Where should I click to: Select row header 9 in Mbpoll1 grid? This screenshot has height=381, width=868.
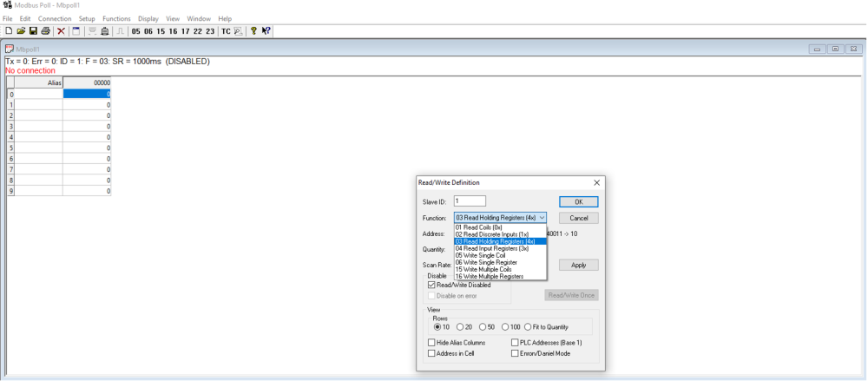coord(10,191)
